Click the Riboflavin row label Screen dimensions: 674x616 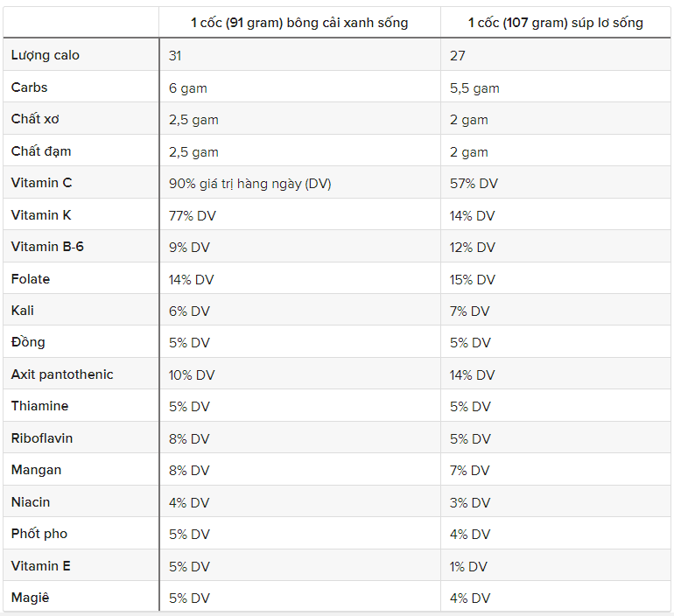pyautogui.click(x=42, y=438)
